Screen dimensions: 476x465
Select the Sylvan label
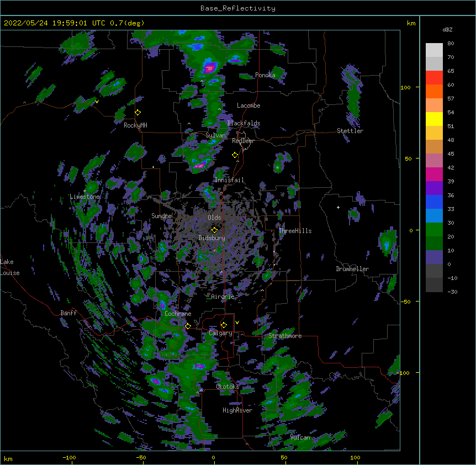point(215,135)
